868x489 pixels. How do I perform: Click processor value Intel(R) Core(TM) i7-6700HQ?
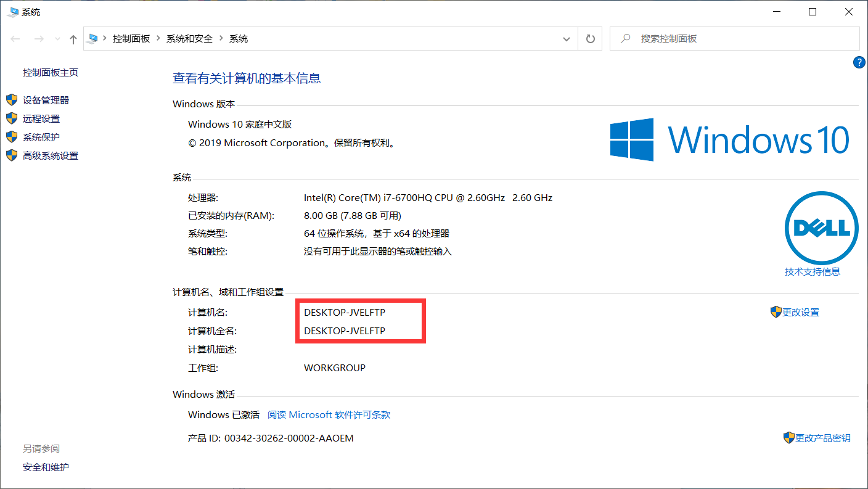(428, 198)
